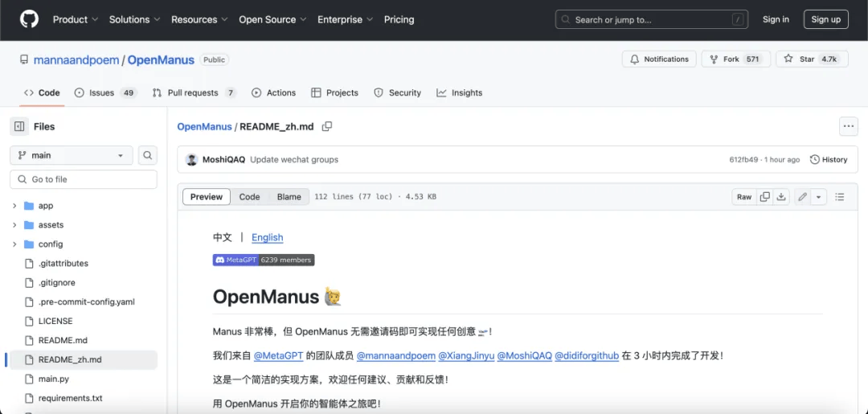Open the more file actions ellipsis
Image resolution: width=868 pixels, height=414 pixels.
[849, 126]
